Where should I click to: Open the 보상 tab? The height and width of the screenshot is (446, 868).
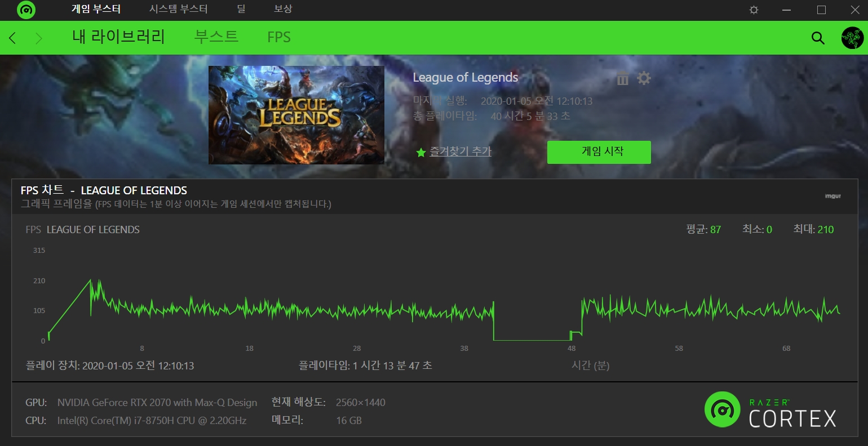tap(283, 9)
